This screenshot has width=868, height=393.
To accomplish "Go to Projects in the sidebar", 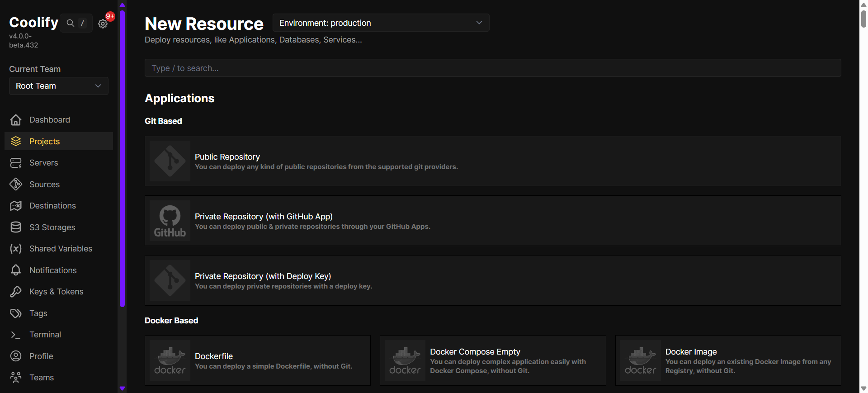I will (x=44, y=142).
